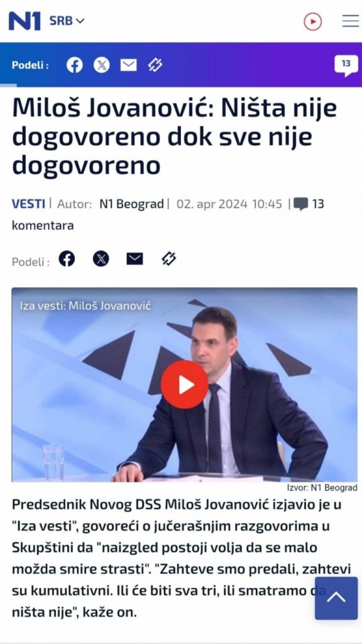Share on X below the headline
Screen dimensions: 362x644
pyautogui.click(x=101, y=259)
